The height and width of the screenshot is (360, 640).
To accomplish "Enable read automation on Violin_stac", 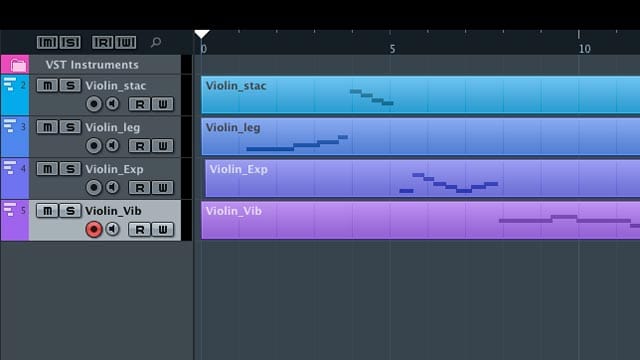I will [140, 104].
